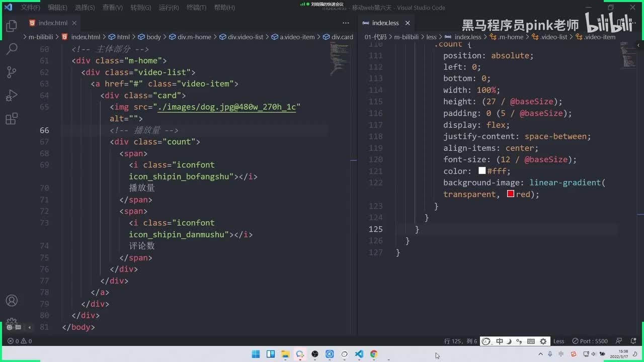Switch to Visual Studio Code taskbar icon
644x362 pixels.
[359, 354]
